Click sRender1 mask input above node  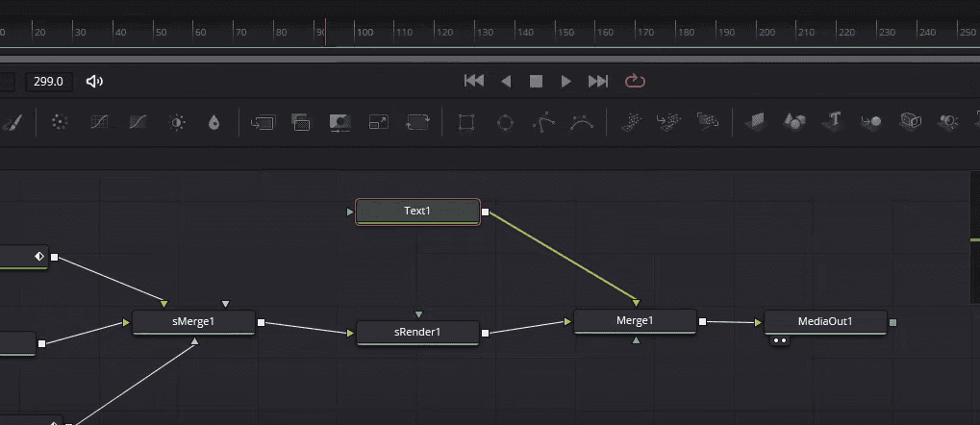[x=418, y=314]
